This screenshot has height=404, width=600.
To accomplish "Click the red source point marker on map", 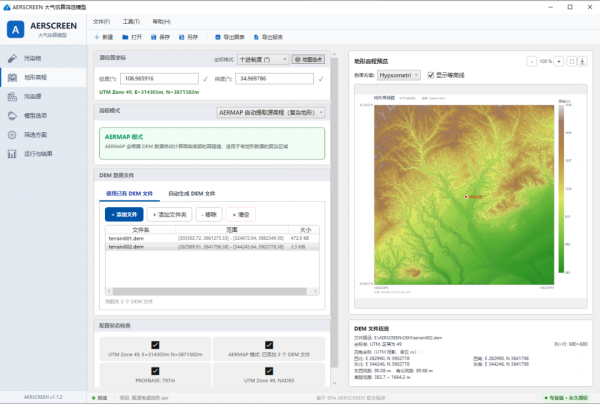I will [x=466, y=197].
